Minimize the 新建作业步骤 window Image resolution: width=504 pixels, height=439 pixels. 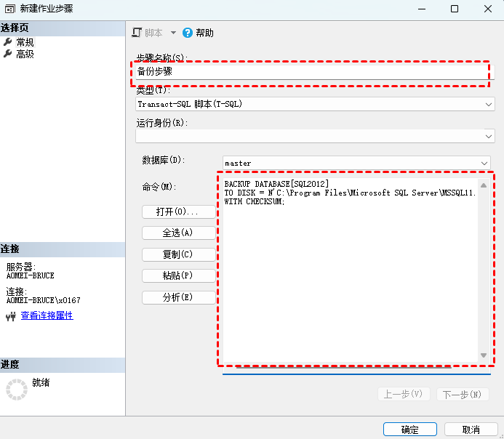[x=422, y=9]
